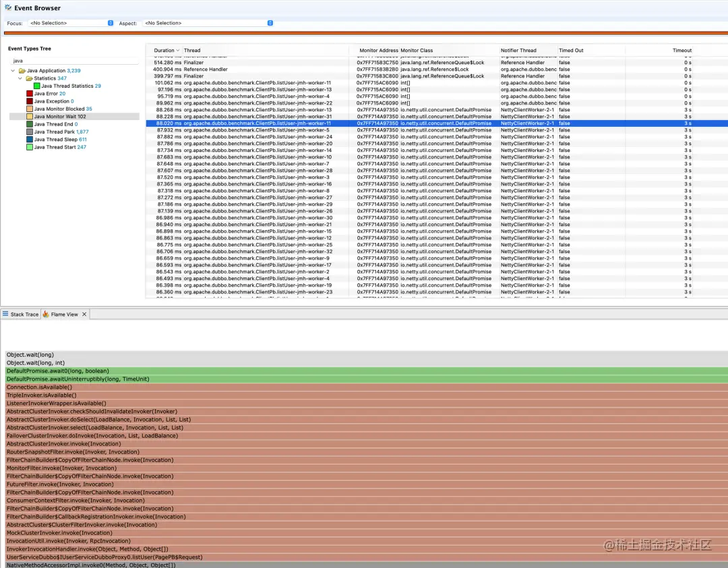This screenshot has height=568, width=728.
Task: Click the Duration column sort arrow
Action: (178, 50)
